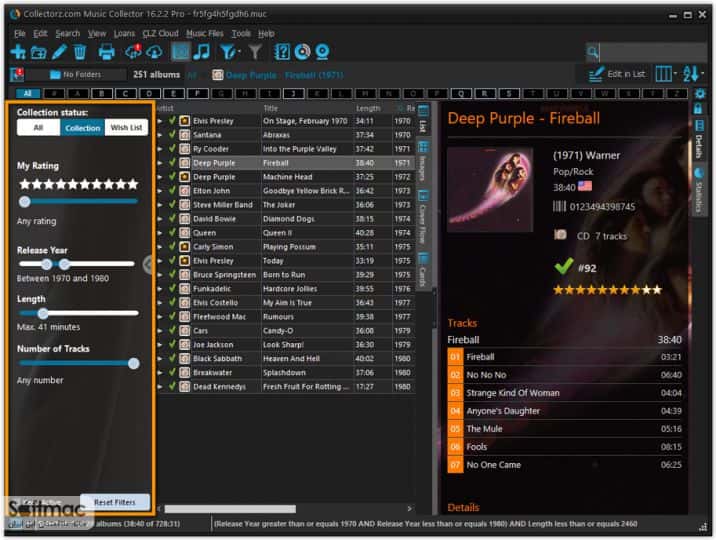
Task: Toggle collection checkmark for David Bowie
Action: 172,219
